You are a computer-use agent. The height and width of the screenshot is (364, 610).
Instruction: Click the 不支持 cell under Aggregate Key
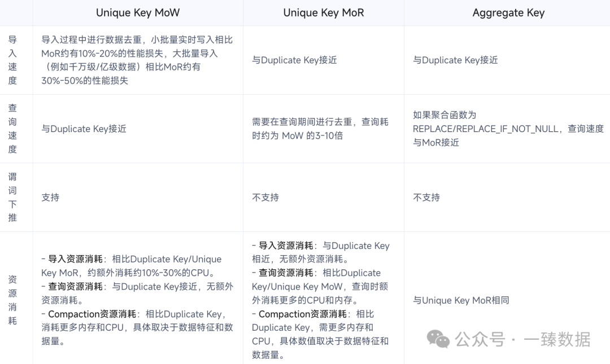[426, 197]
